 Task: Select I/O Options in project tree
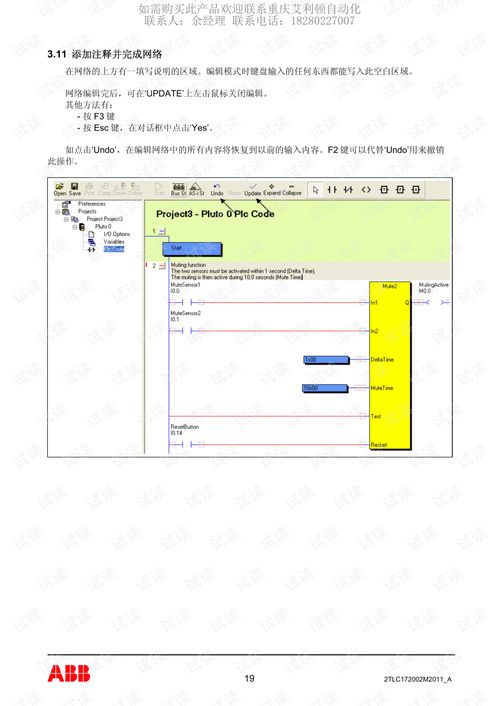tap(116, 234)
